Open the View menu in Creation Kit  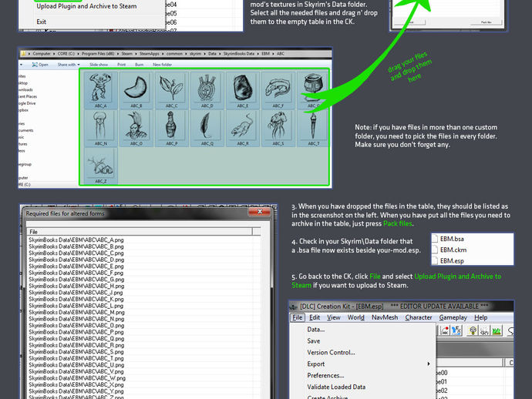pos(334,317)
